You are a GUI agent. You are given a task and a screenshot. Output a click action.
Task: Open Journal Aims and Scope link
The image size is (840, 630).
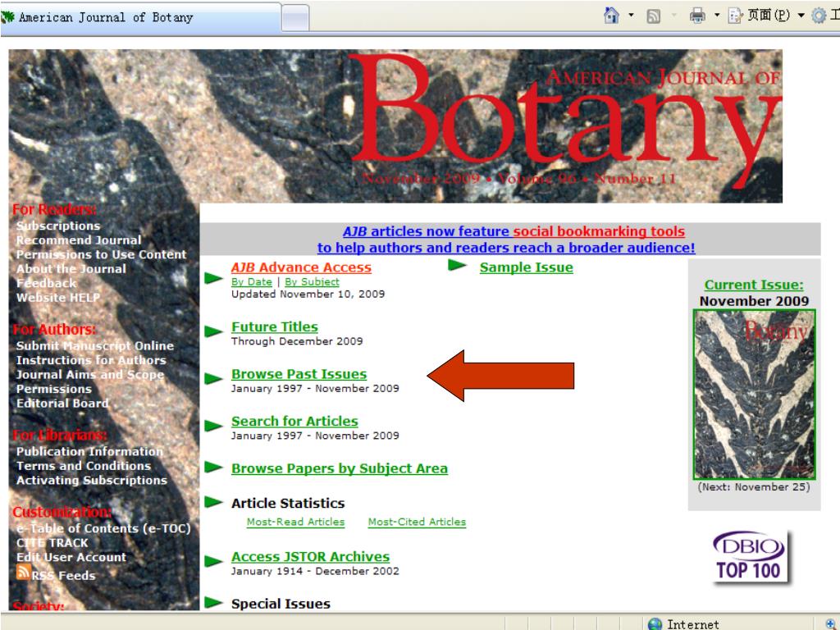coord(90,375)
